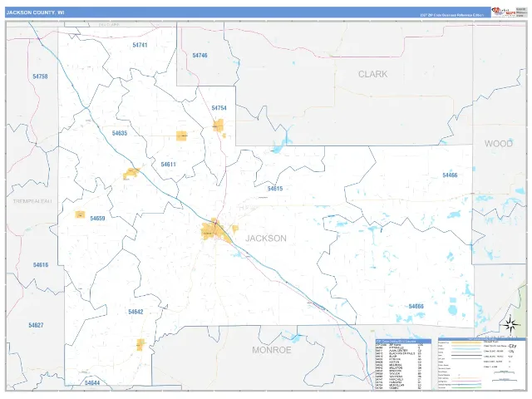
Task: Select the ZIP code label 54666
Action: coord(416,307)
